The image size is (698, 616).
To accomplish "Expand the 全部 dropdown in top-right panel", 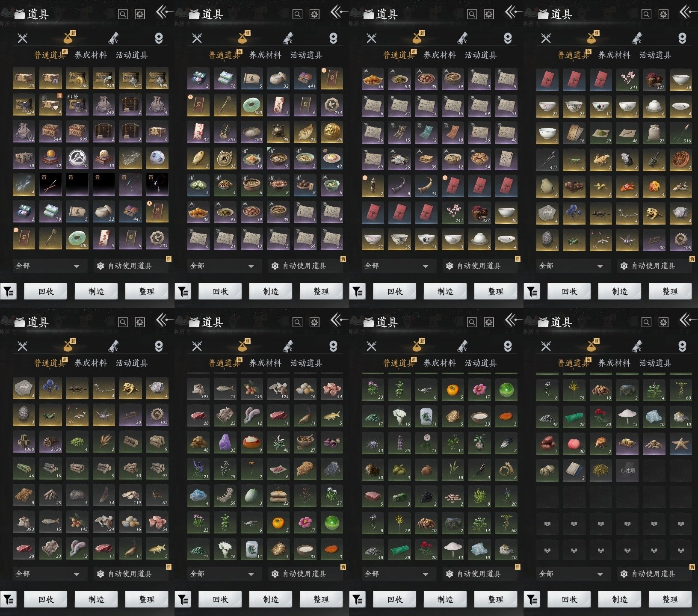I will [573, 266].
